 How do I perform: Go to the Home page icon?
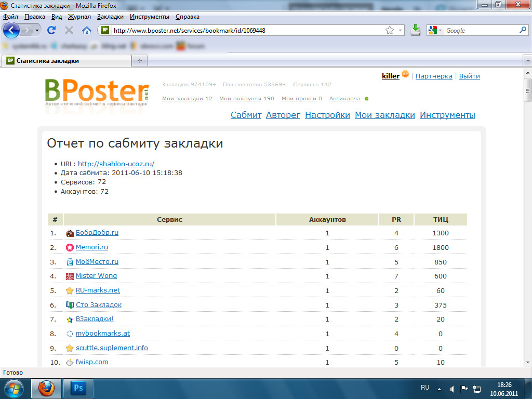(x=87, y=31)
